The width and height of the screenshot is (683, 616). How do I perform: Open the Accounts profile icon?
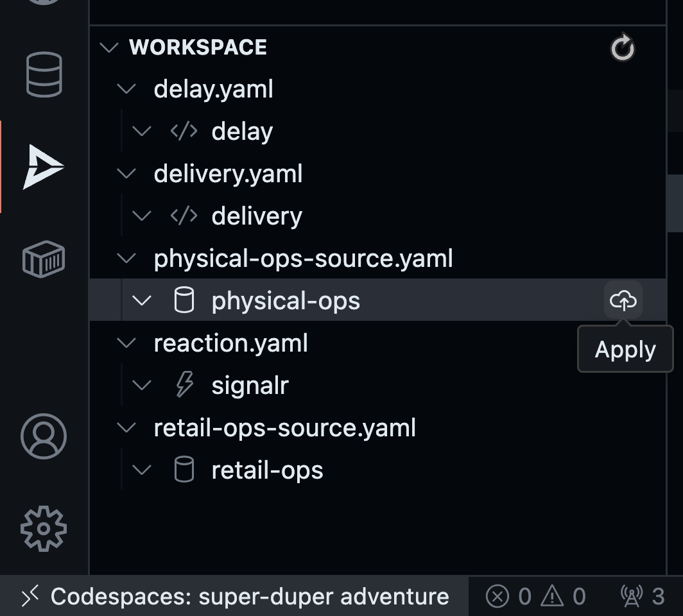tap(44, 436)
